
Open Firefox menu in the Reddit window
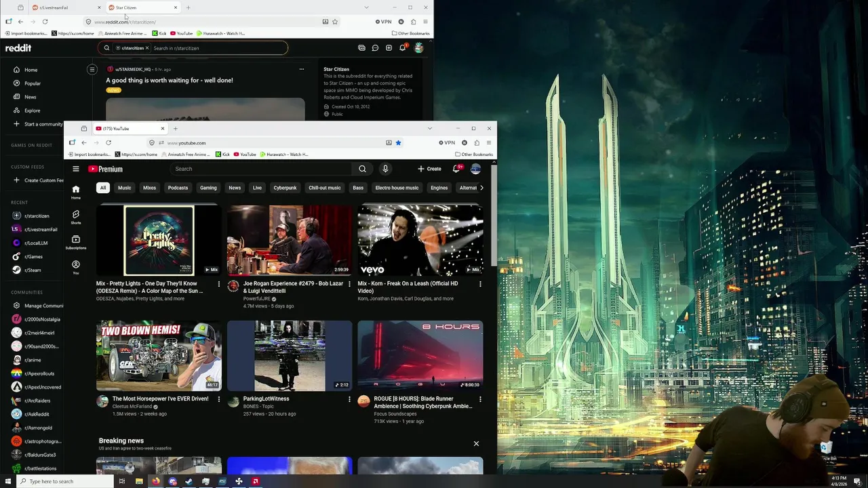[425, 22]
